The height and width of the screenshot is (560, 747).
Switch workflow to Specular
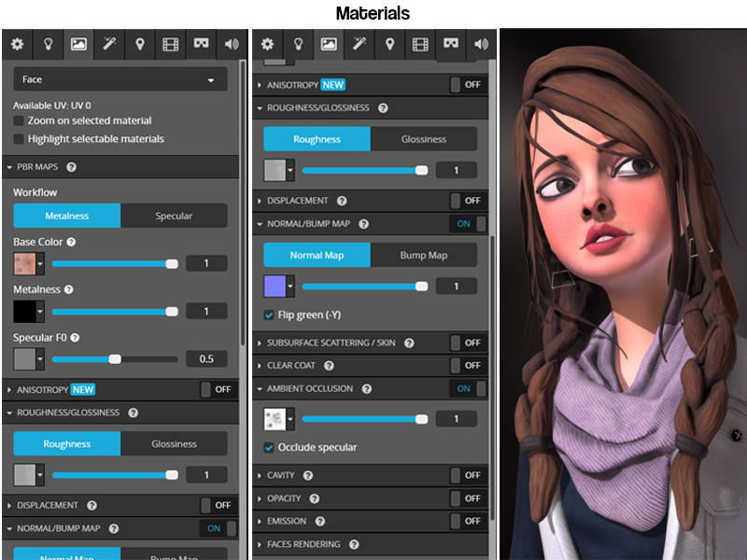(x=174, y=216)
